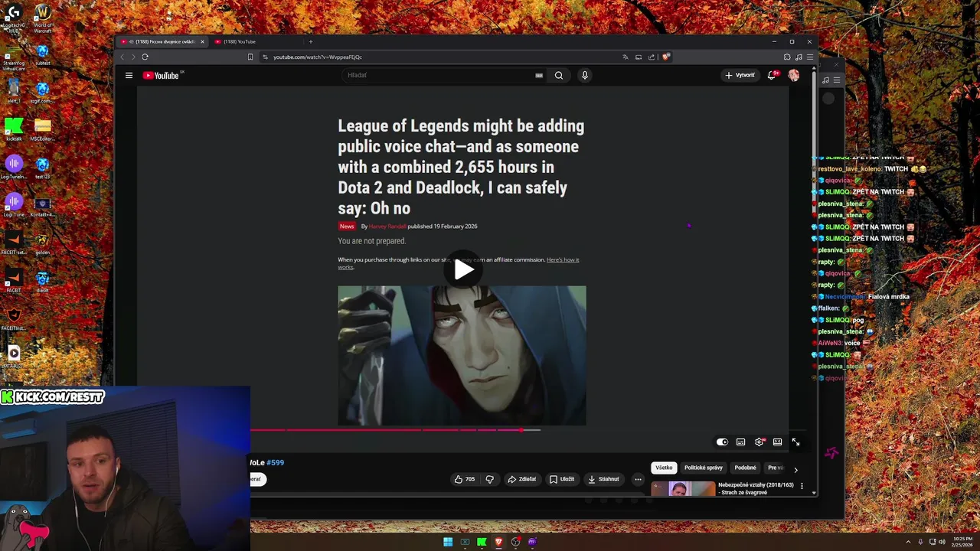Go to YouTube home via logo
This screenshot has height=551, width=980.
tap(162, 75)
